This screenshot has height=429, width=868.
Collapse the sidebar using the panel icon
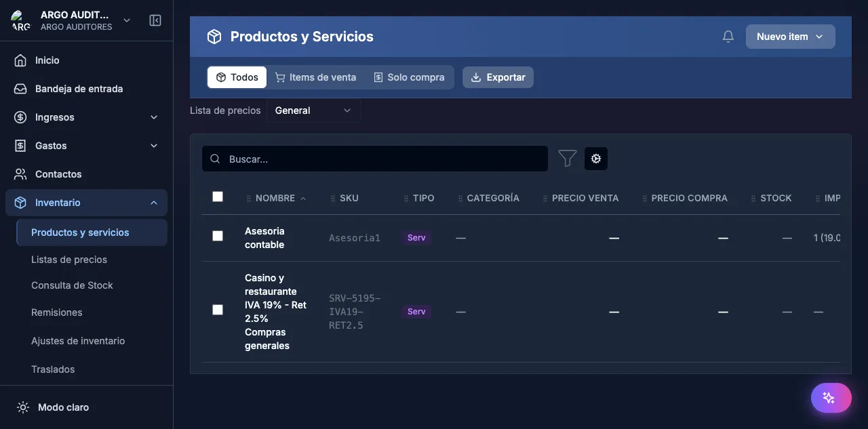155,20
